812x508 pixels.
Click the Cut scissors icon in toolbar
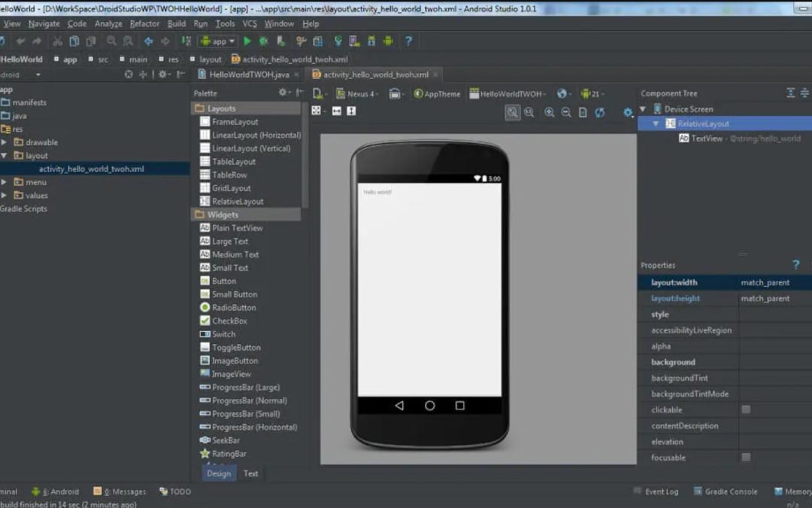[x=57, y=41]
